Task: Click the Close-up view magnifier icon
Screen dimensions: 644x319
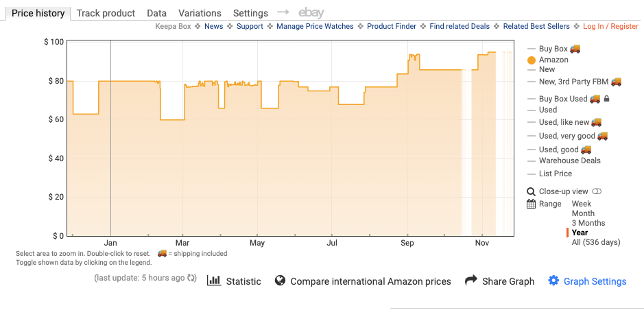Action: pyautogui.click(x=532, y=191)
